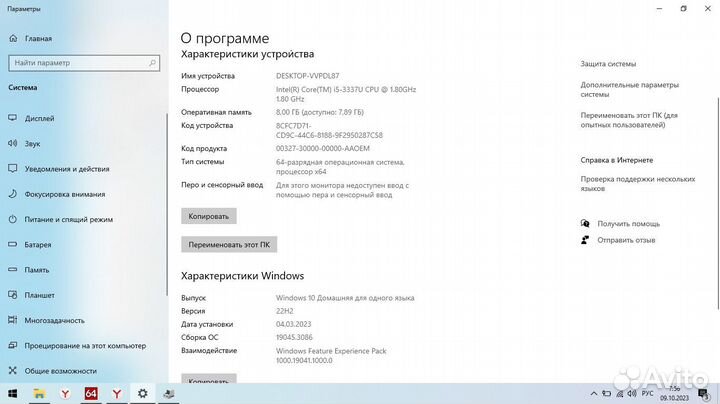Image resolution: width=720 pixels, height=404 pixels.
Task: Open the network tray icon
Action: click(619, 394)
